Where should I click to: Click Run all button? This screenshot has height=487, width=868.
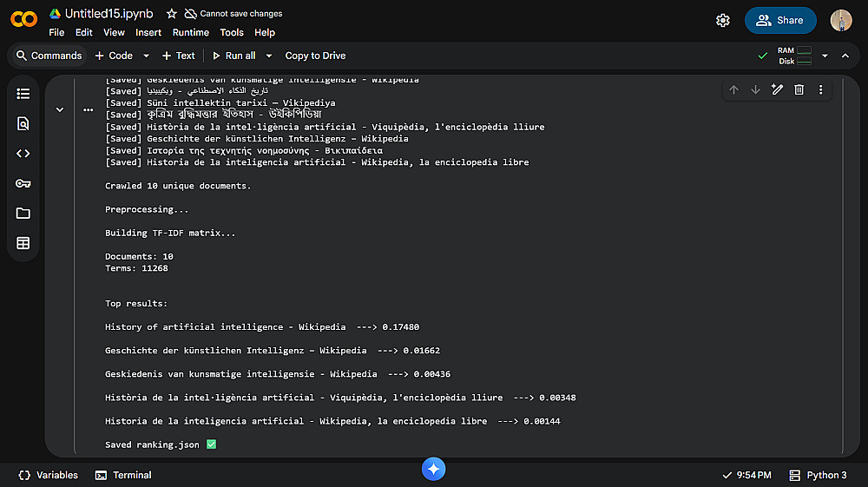tap(233, 56)
